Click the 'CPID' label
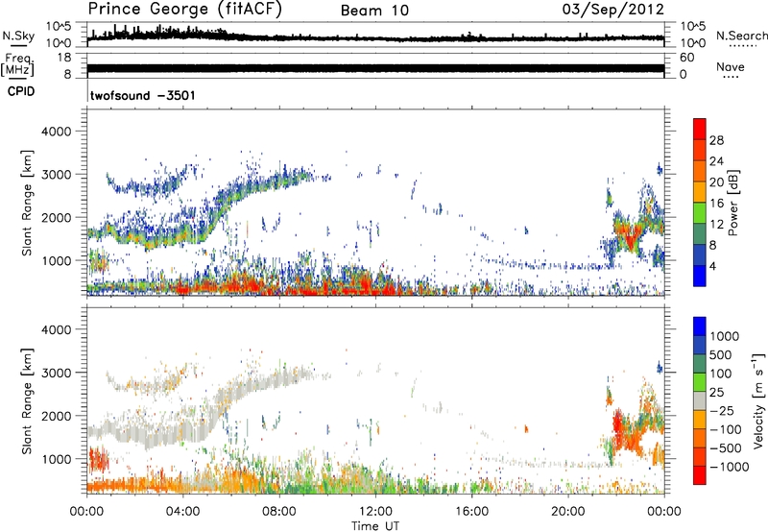Image resolution: width=768 pixels, height=532 pixels. coord(20,91)
